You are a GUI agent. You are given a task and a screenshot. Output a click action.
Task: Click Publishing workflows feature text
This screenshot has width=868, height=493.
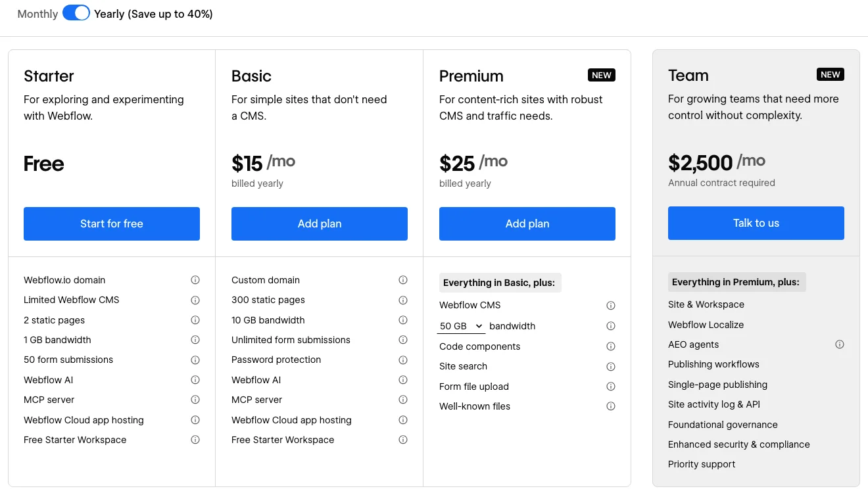pos(713,364)
